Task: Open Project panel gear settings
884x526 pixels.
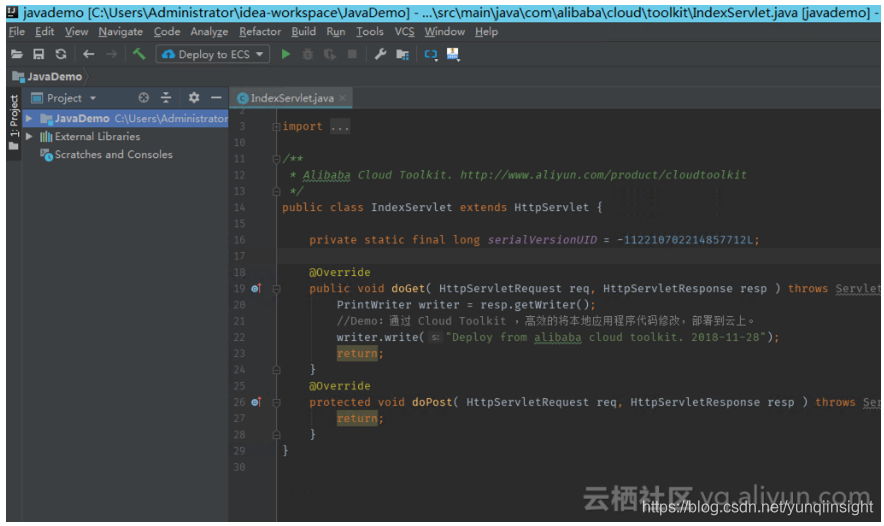Action: (194, 98)
